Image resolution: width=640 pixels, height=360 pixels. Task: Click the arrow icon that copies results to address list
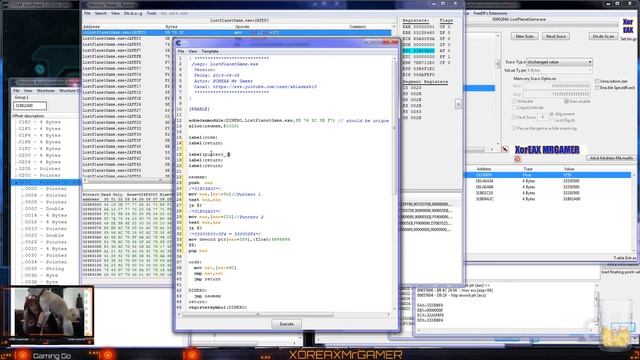505,149
